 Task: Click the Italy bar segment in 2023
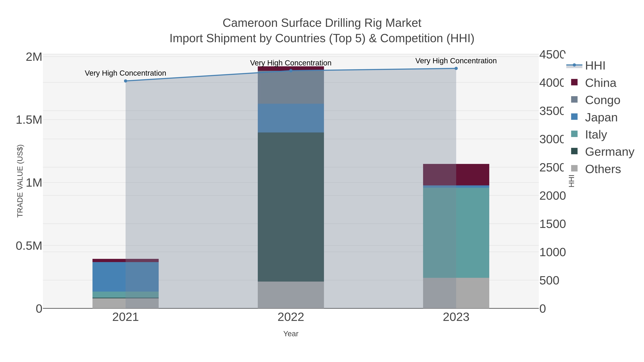[x=456, y=233]
